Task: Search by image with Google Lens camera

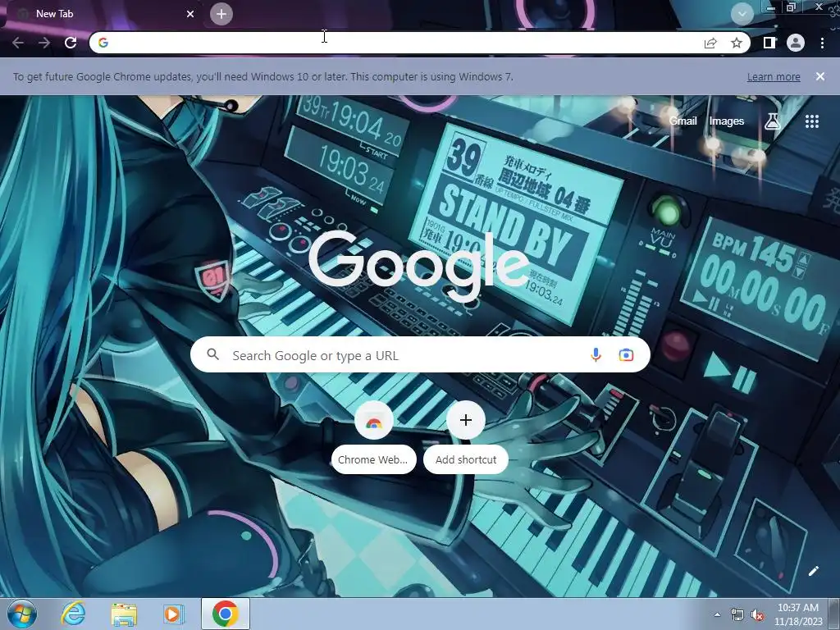Action: pyautogui.click(x=626, y=354)
